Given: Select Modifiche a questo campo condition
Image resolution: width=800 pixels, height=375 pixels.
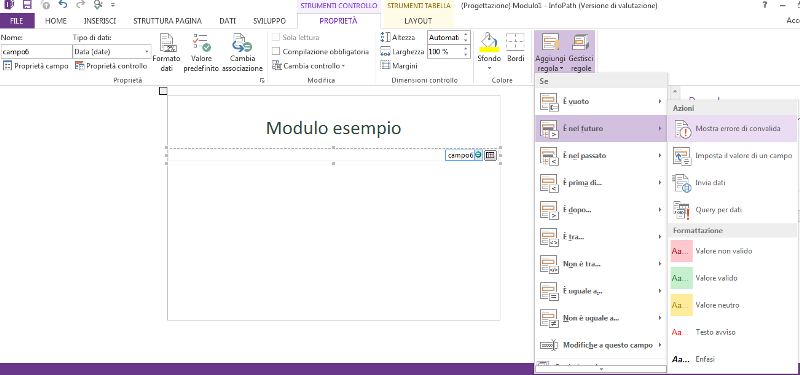Looking at the screenshot, I should click(601, 345).
